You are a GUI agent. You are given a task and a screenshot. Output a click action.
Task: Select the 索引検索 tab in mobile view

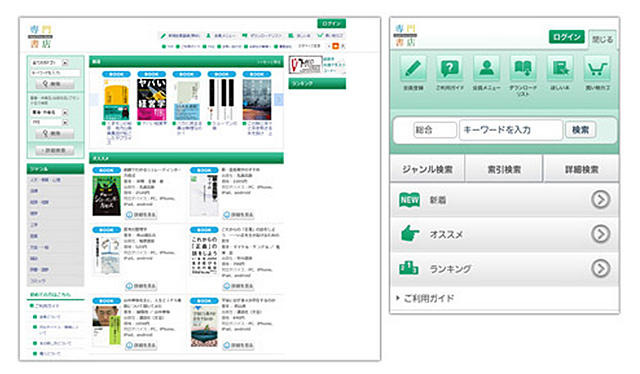(x=504, y=169)
